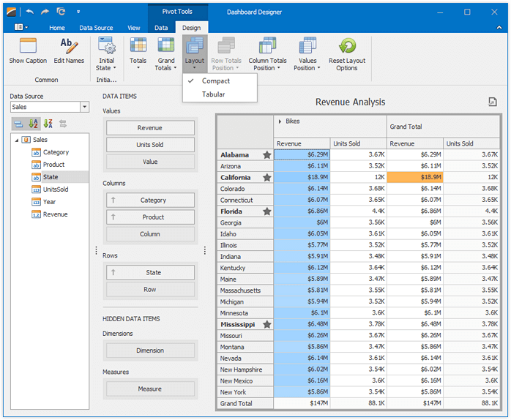Click the Show Caption icon
This screenshot has height=420, width=511.
pos(28,46)
